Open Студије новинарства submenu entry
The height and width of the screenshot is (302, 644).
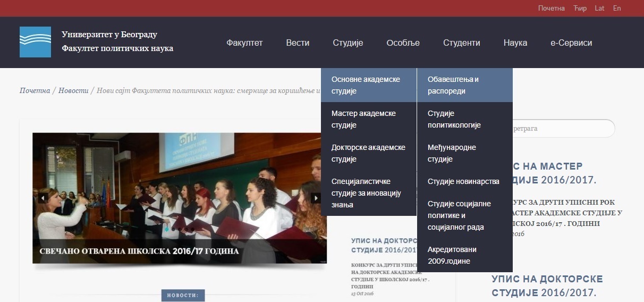pos(465,181)
